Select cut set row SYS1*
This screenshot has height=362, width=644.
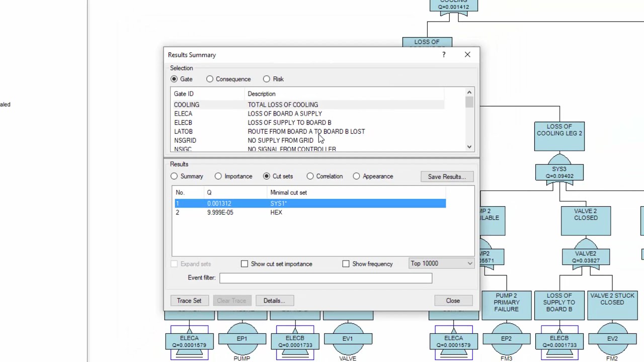click(310, 204)
